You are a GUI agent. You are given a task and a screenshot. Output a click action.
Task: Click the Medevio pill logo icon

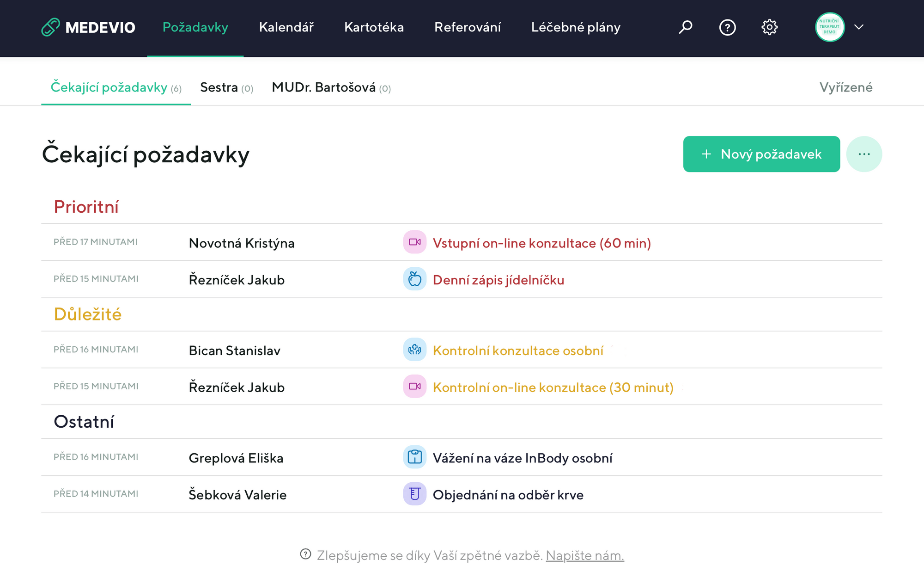click(x=50, y=27)
